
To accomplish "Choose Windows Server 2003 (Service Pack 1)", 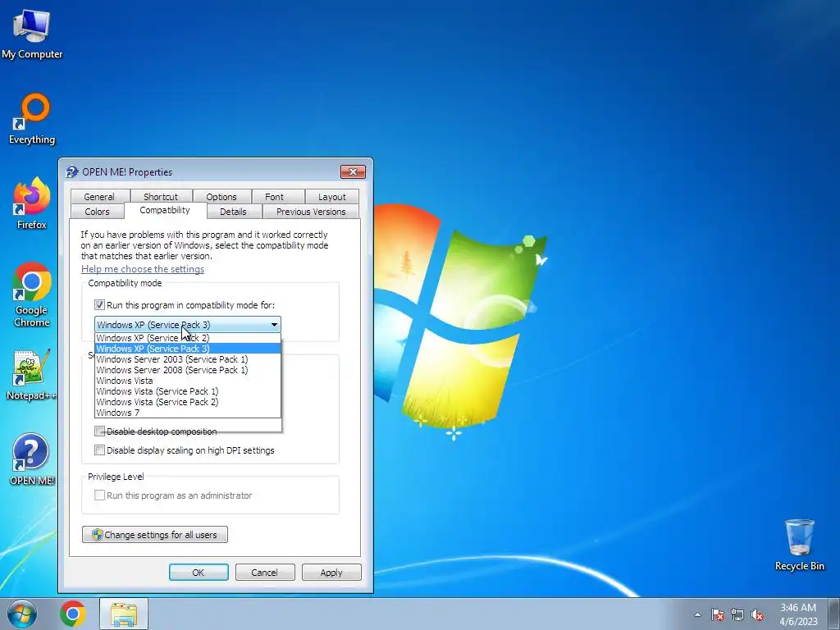I will (188, 359).
